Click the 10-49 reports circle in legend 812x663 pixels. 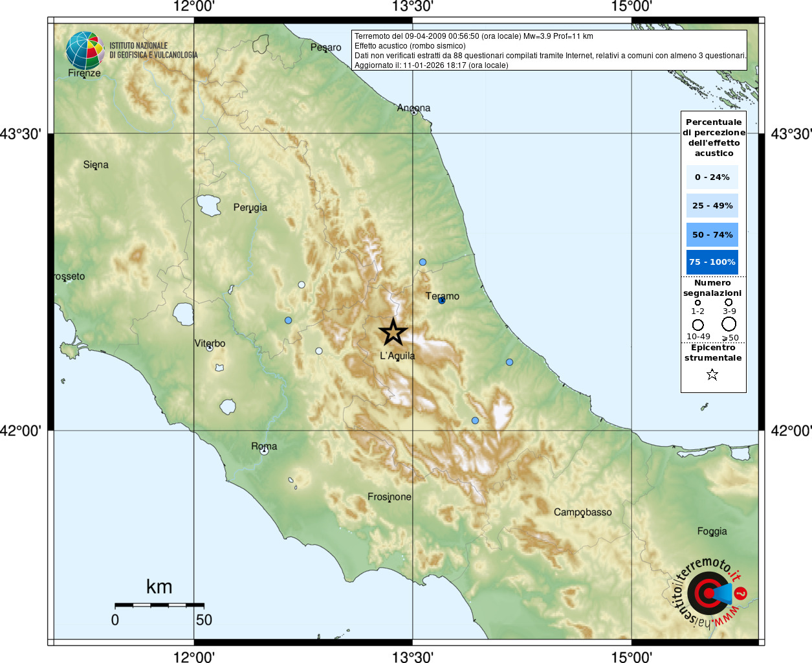[x=697, y=325]
